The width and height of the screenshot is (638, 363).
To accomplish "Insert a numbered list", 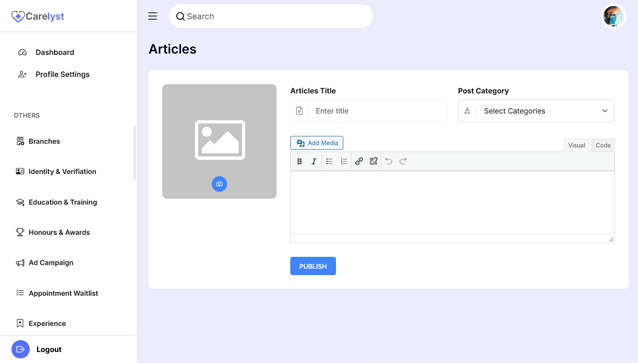I will [x=344, y=161].
